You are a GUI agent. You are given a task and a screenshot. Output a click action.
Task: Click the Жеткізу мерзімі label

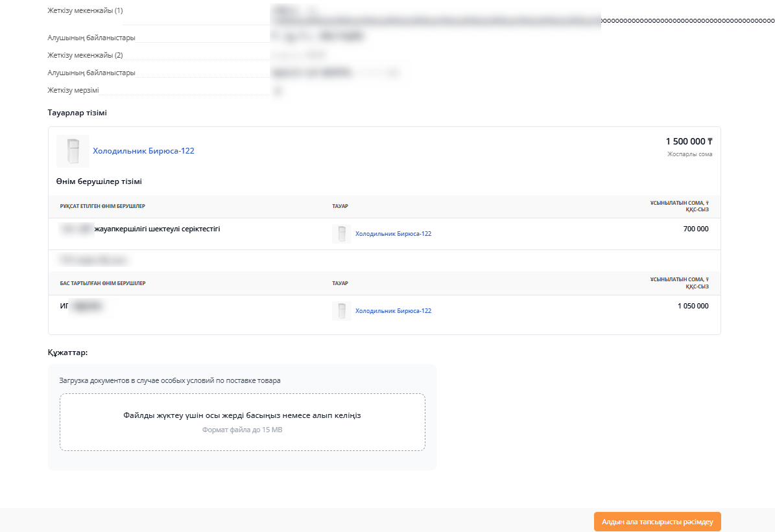(73, 90)
